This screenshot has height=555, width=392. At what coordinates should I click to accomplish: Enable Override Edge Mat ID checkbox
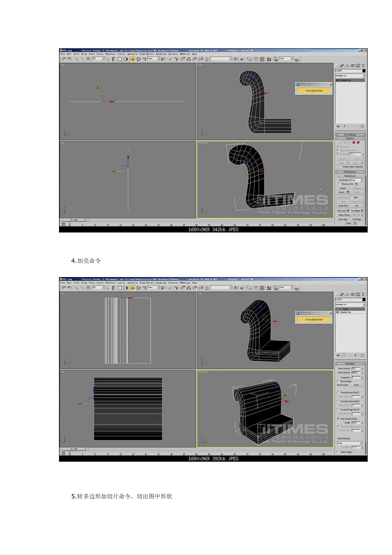point(338,410)
